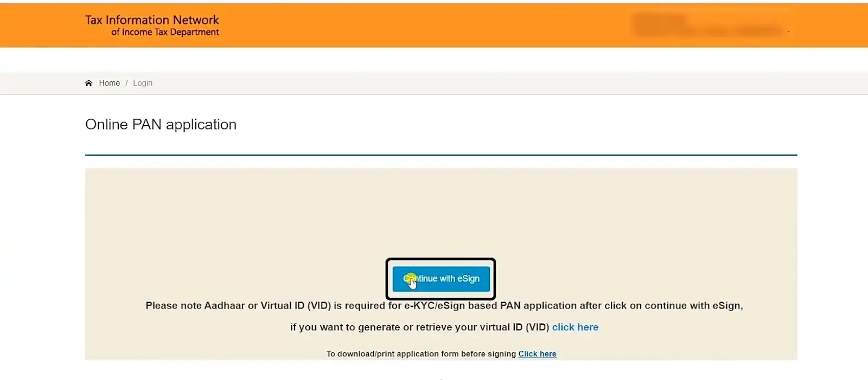Image resolution: width=868 pixels, height=380 pixels.
Task: Click the black highlight border around eSign button
Action: coord(441,260)
